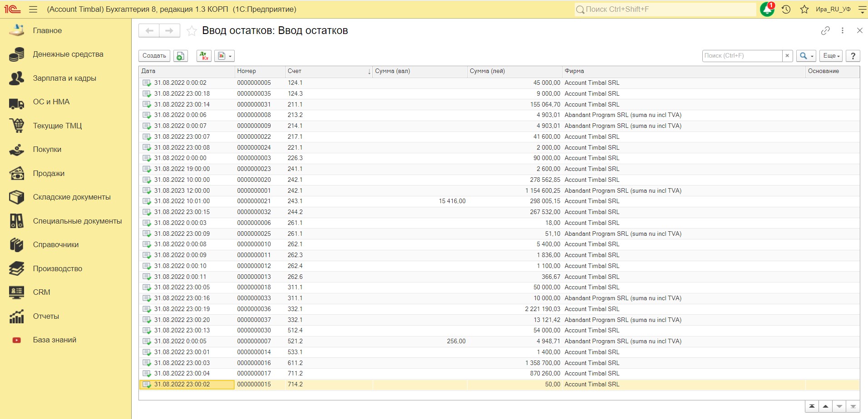Jump to the first row arrow
This screenshot has width=868, height=419.
[812, 406]
